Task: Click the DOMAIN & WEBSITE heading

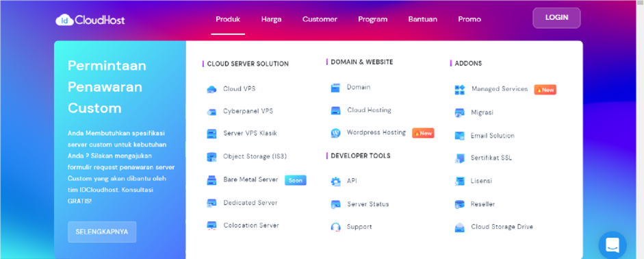Action: pos(362,62)
